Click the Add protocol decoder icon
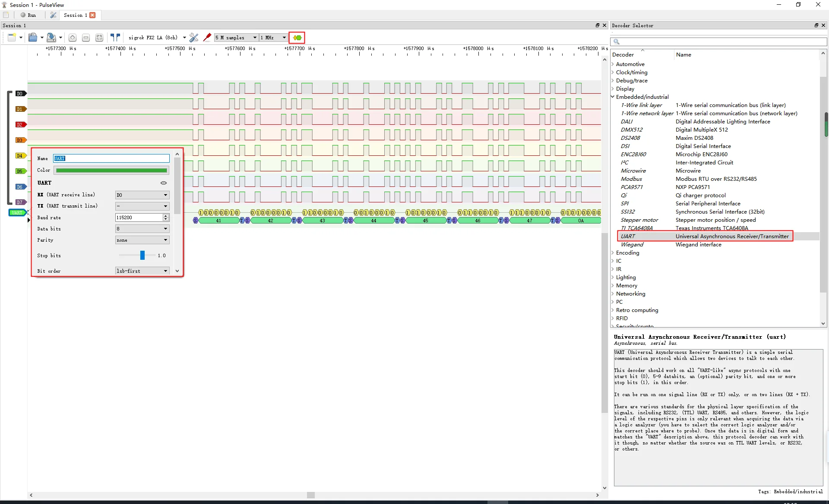The image size is (829, 504). coord(297,38)
